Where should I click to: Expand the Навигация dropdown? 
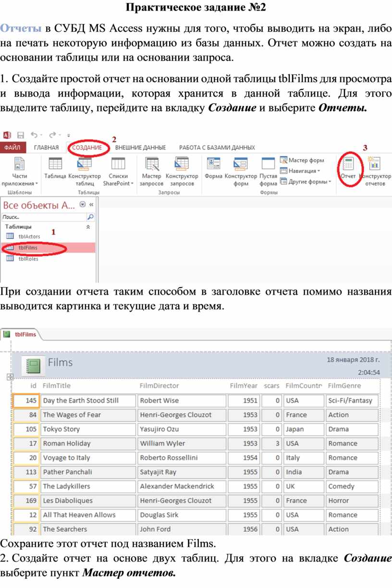click(x=300, y=171)
